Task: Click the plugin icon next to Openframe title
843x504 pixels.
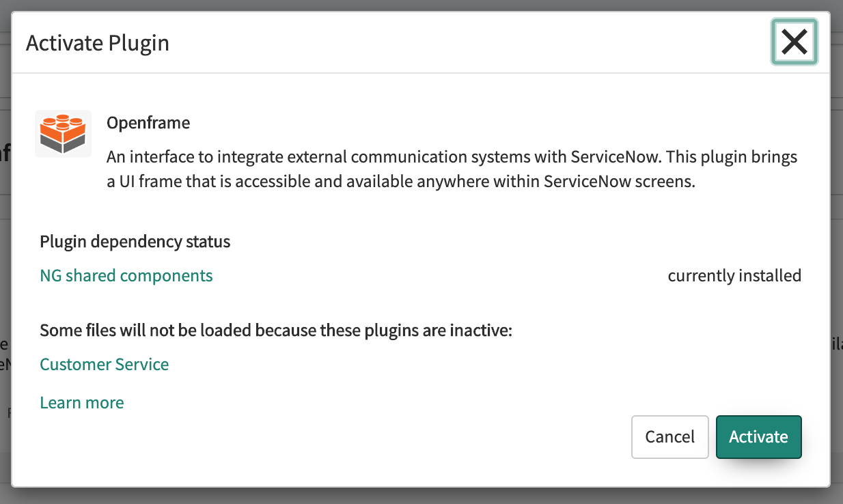Action: 63,133
